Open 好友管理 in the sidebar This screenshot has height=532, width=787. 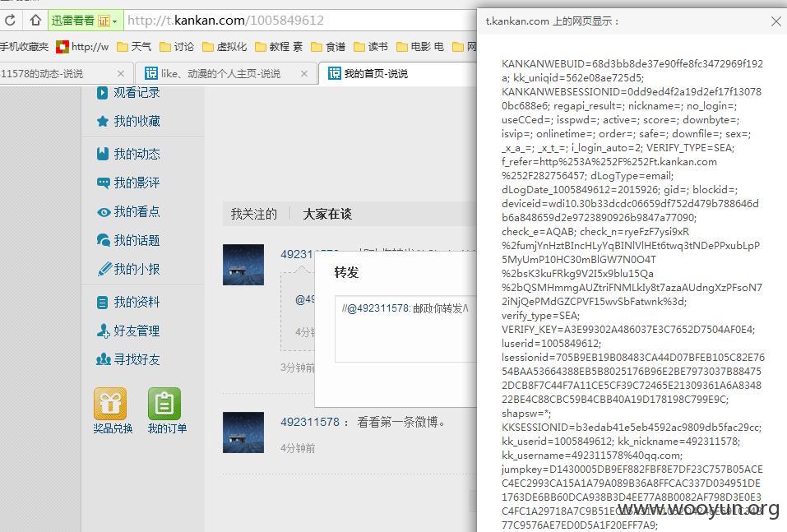point(128,331)
